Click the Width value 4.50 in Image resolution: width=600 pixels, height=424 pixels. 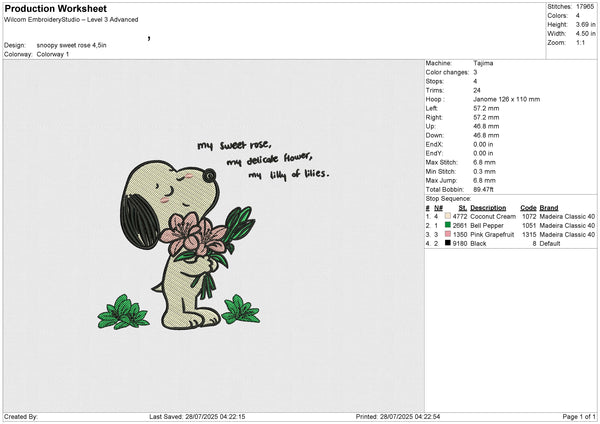click(x=585, y=34)
